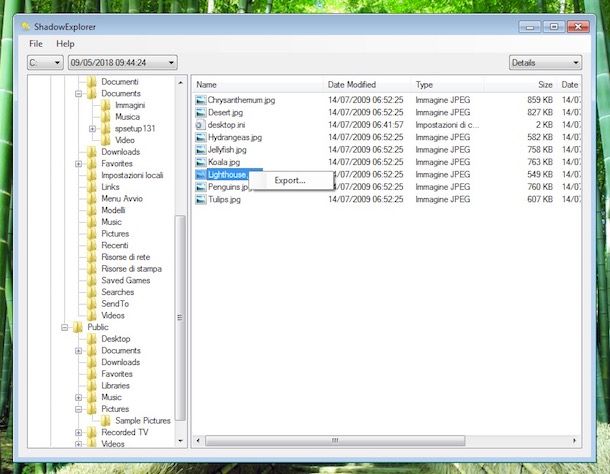Click the tree pane vertical scrollbar thumb
Image resolution: width=610 pixels, height=474 pixels.
[x=180, y=318]
